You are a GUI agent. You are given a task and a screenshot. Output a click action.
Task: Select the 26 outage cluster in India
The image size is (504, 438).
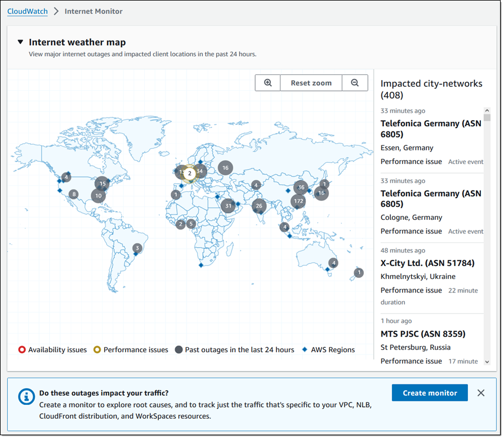[260, 207]
